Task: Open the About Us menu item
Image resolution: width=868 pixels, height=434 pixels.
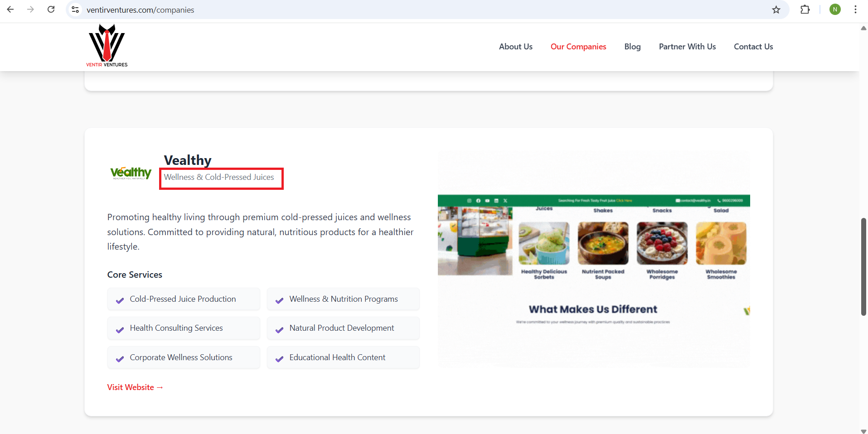Action: (x=515, y=47)
